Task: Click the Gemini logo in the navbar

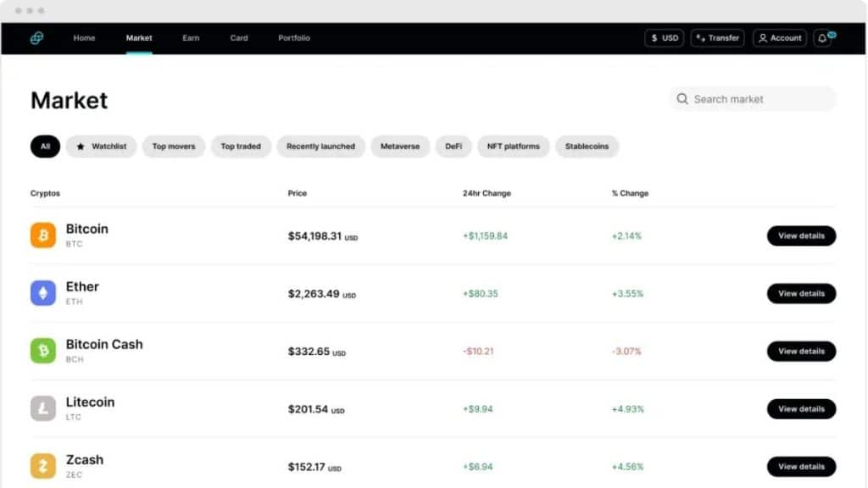Action: (x=36, y=37)
